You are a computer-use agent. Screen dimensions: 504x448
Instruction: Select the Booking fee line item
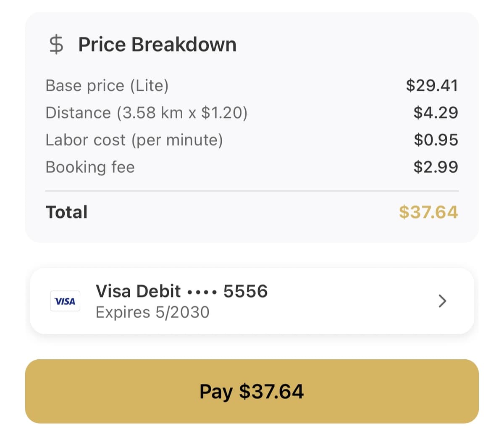click(90, 167)
